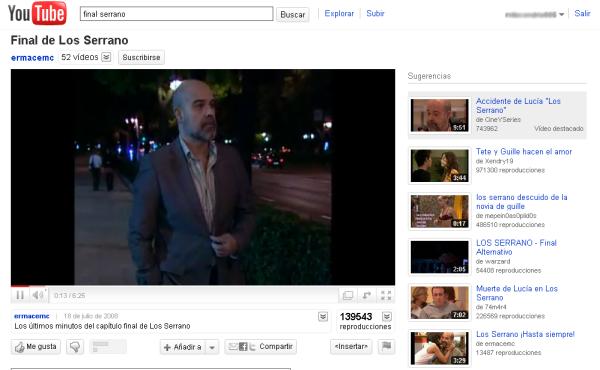Image resolution: width=600 pixels, height=370 pixels.
Task: Click the Me gusta like button
Action: click(36, 347)
